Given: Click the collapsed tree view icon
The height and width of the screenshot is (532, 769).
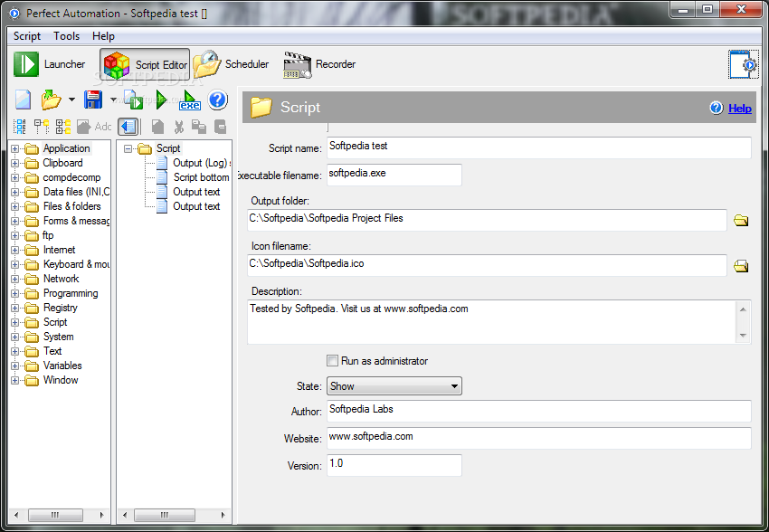Looking at the screenshot, I should (x=42, y=127).
